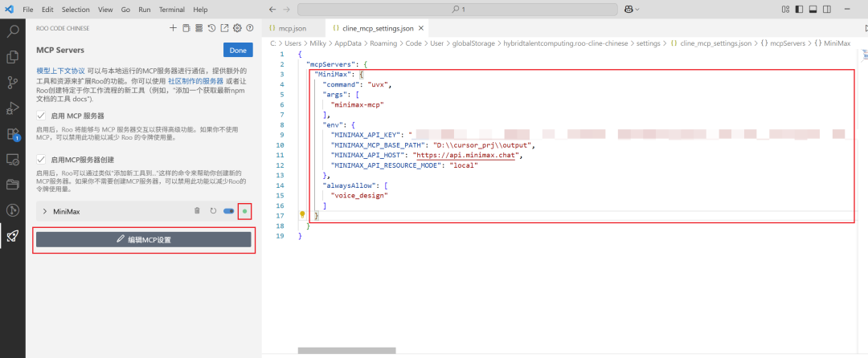Open Roo settings gear icon
Image resolution: width=868 pixels, height=358 pixels.
coord(237,27)
